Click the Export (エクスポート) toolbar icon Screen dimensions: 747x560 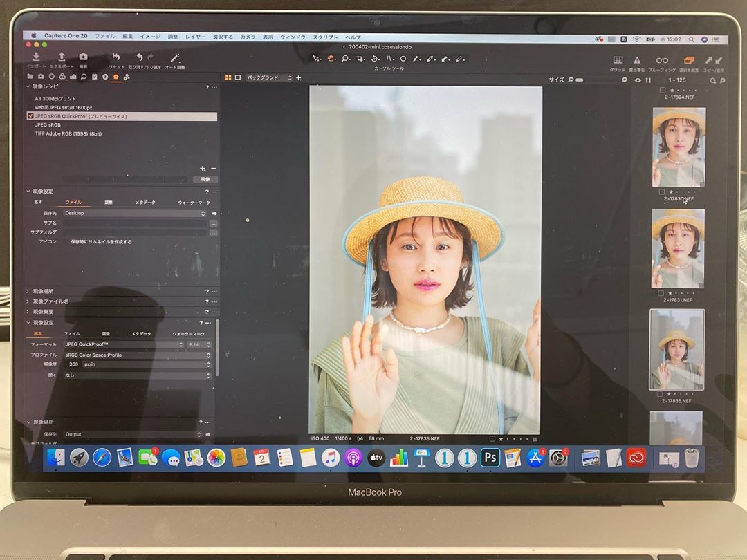point(61,57)
